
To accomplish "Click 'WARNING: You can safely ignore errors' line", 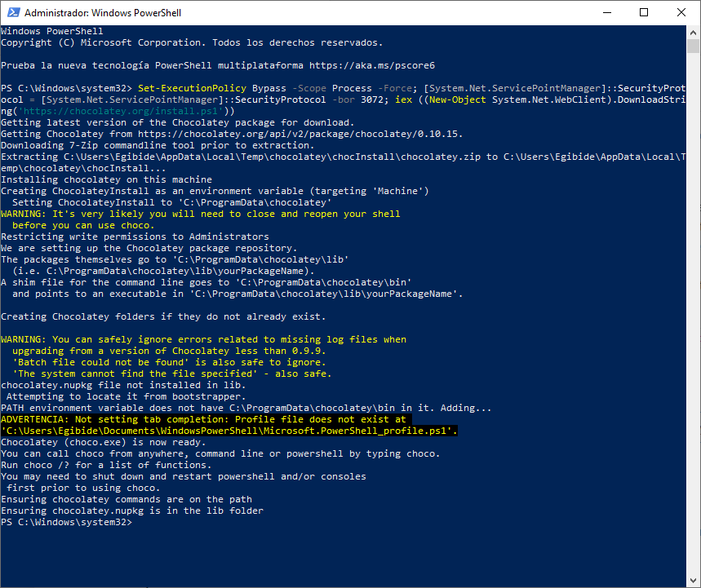I will point(203,339).
